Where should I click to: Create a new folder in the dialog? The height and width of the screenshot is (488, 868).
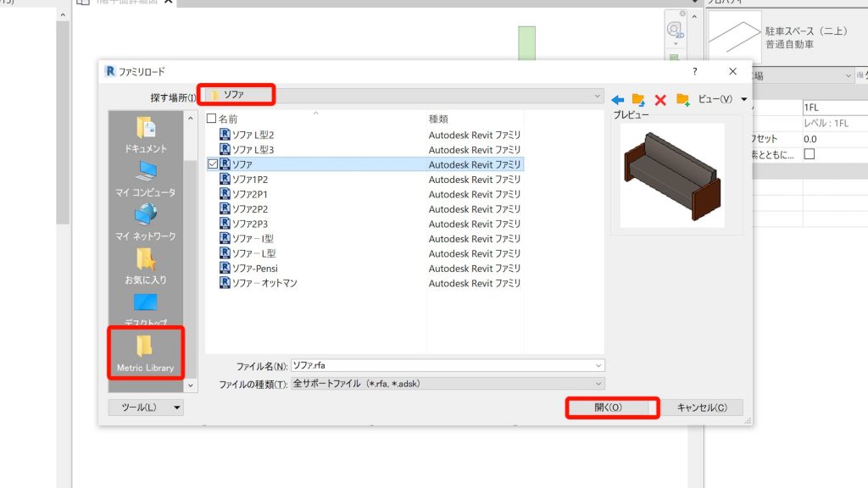[x=682, y=100]
